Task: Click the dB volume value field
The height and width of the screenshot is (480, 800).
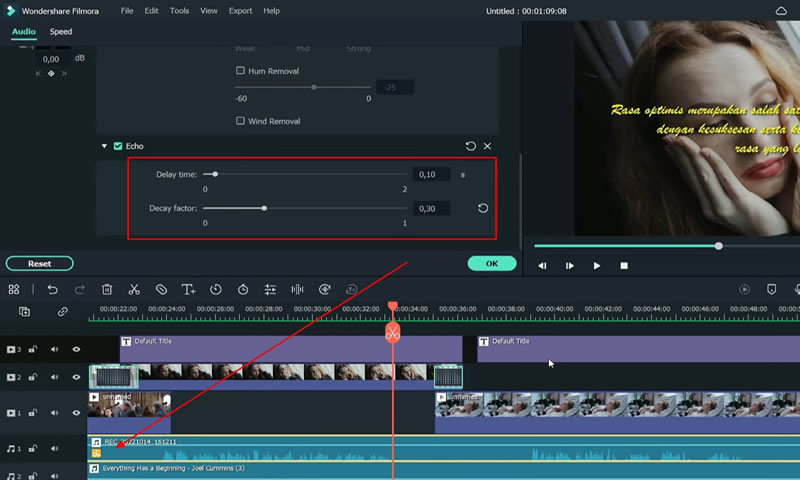Action: 51,59
